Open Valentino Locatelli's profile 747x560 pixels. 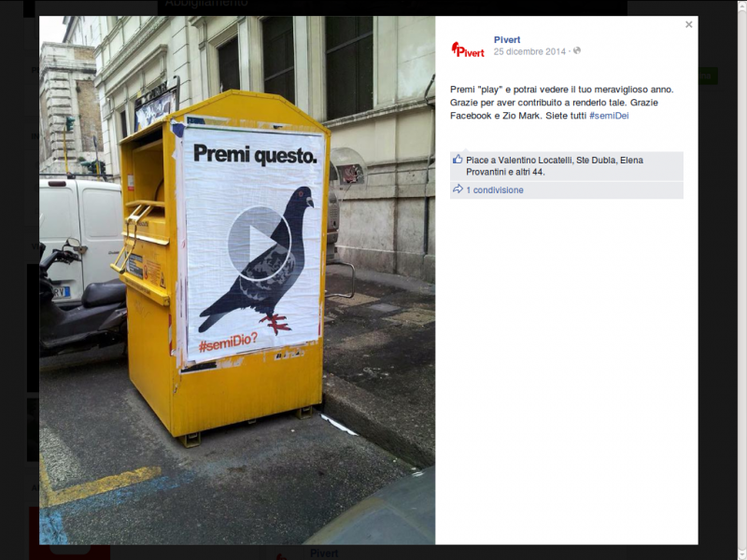(534, 160)
